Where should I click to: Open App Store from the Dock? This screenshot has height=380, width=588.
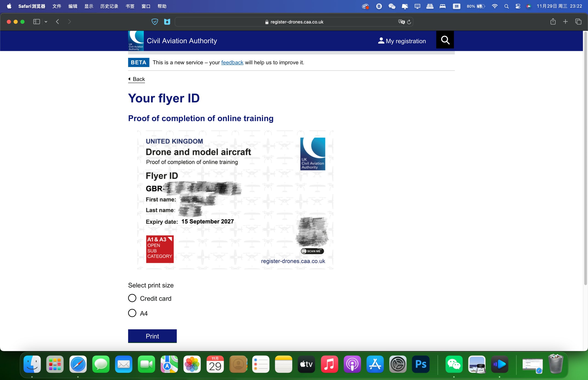(x=375, y=364)
